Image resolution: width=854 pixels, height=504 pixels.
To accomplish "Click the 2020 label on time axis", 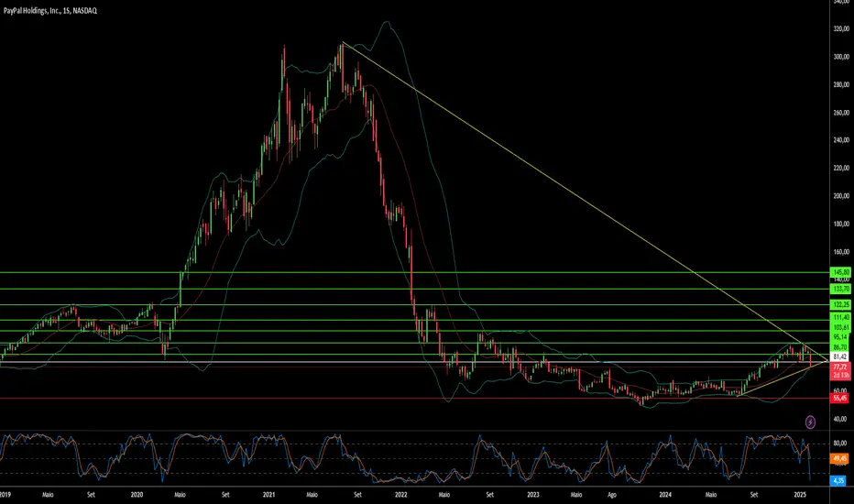I will pos(137,495).
